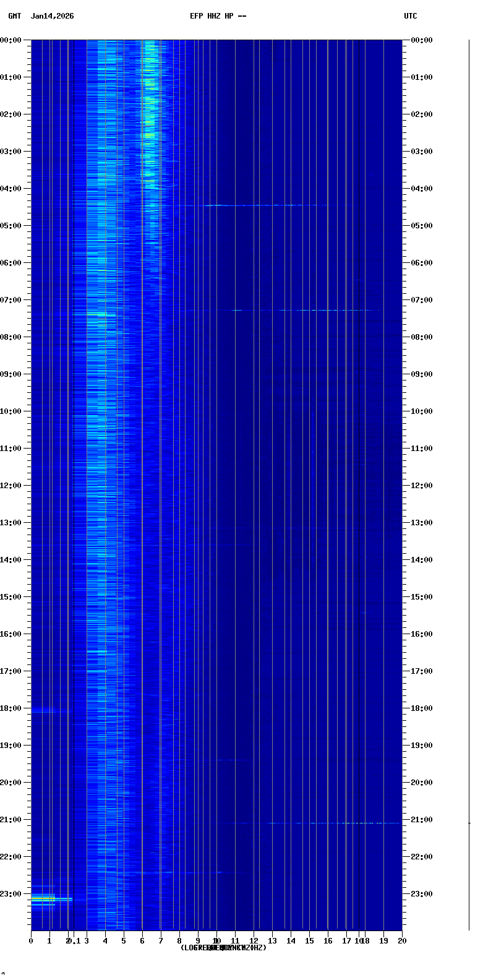Click the faint low-frequency event just after 18:00
This screenshot has width=496, height=980.
[x=42, y=711]
